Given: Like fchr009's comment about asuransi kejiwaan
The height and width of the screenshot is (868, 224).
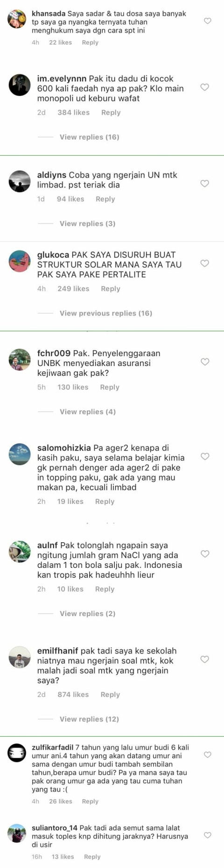Looking at the screenshot, I should click(204, 362).
